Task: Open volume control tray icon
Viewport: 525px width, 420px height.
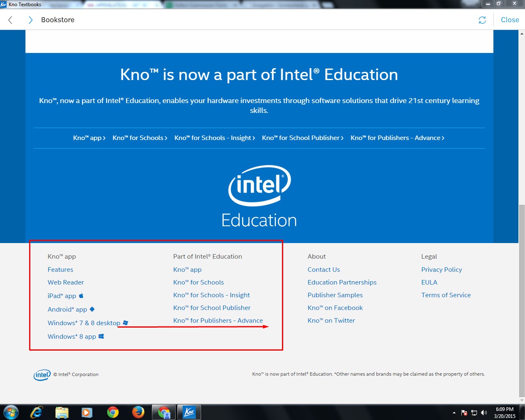Action: 484,413
